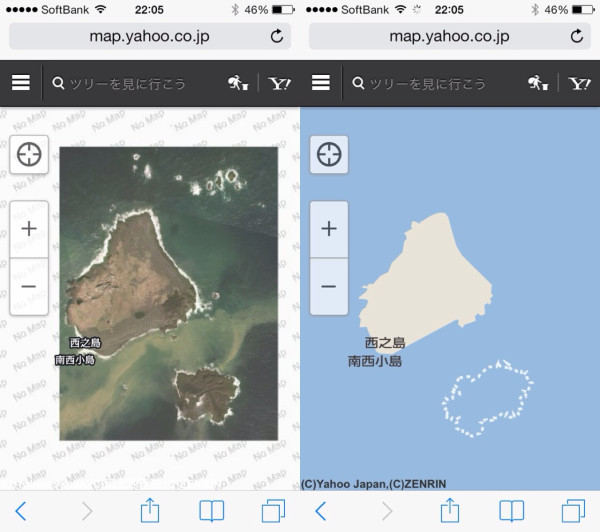The width and height of the screenshot is (600, 532).
Task: Show open tabs below the blue map
Action: coord(573,511)
